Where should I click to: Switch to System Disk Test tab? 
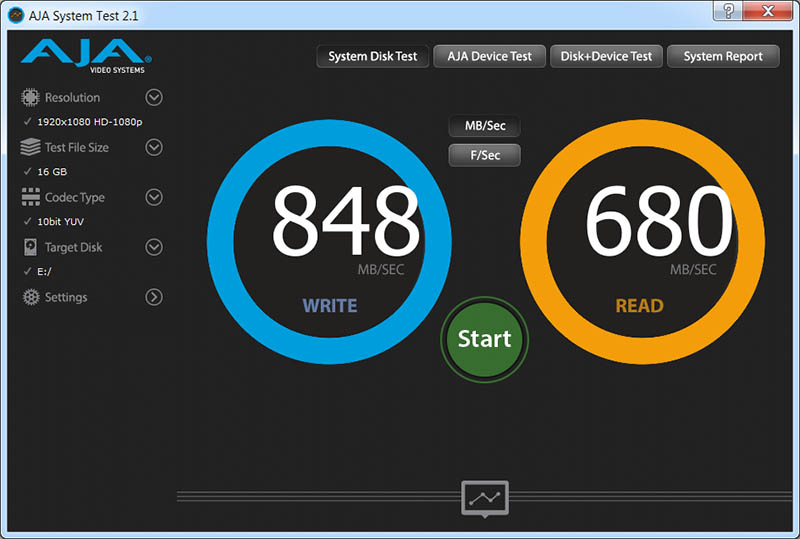tap(372, 56)
